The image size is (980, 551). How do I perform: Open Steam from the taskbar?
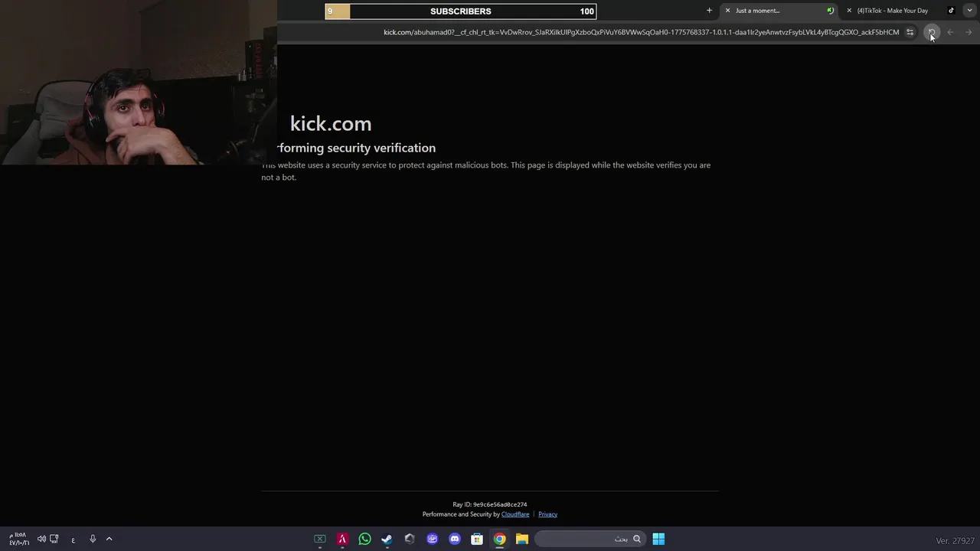[x=387, y=539]
